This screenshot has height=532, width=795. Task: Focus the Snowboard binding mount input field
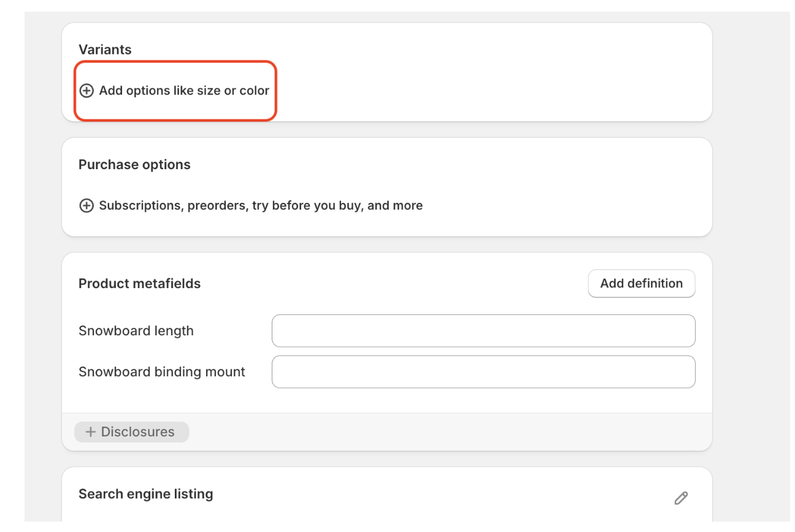pyautogui.click(x=483, y=372)
